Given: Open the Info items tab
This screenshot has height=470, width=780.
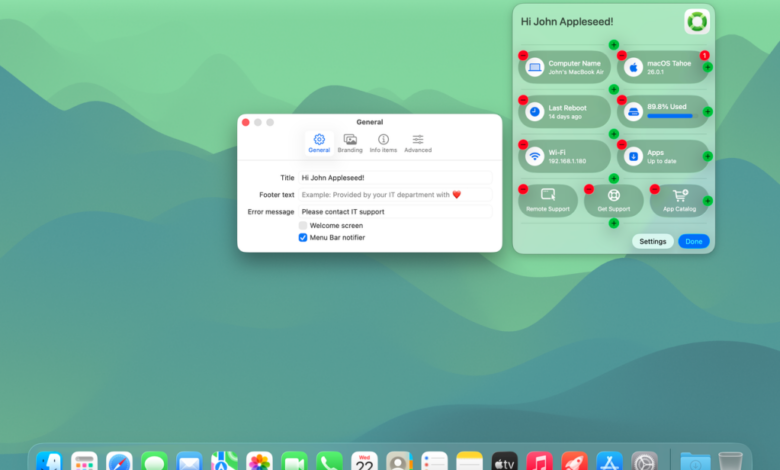Looking at the screenshot, I should [x=383, y=143].
